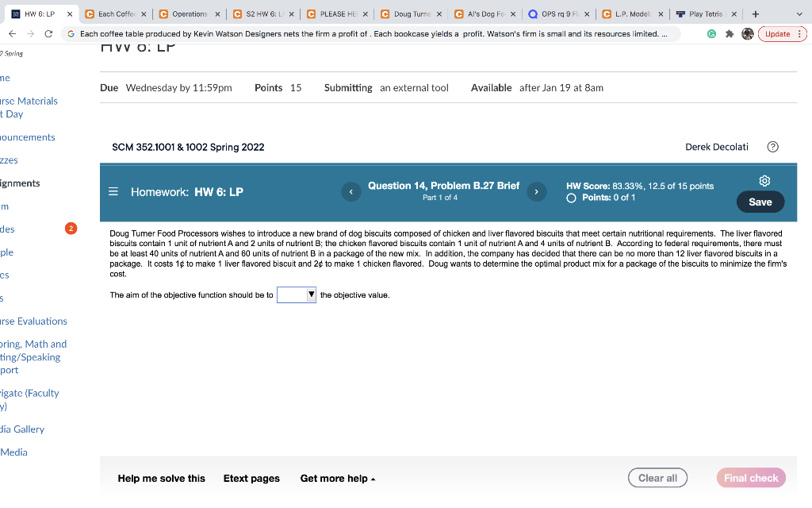Open the homework settings gear icon

[x=764, y=180]
